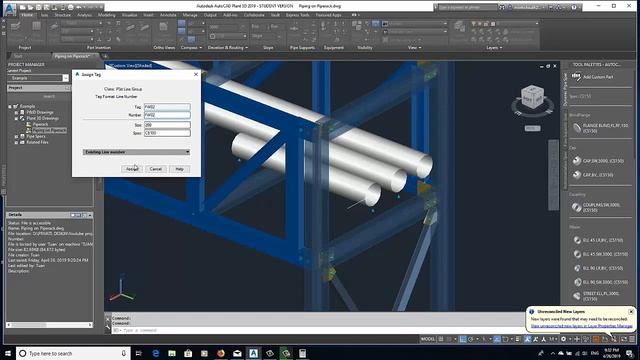The width and height of the screenshot is (640, 360).
Task: Switch to the Start drawing tab
Action: 18,56
